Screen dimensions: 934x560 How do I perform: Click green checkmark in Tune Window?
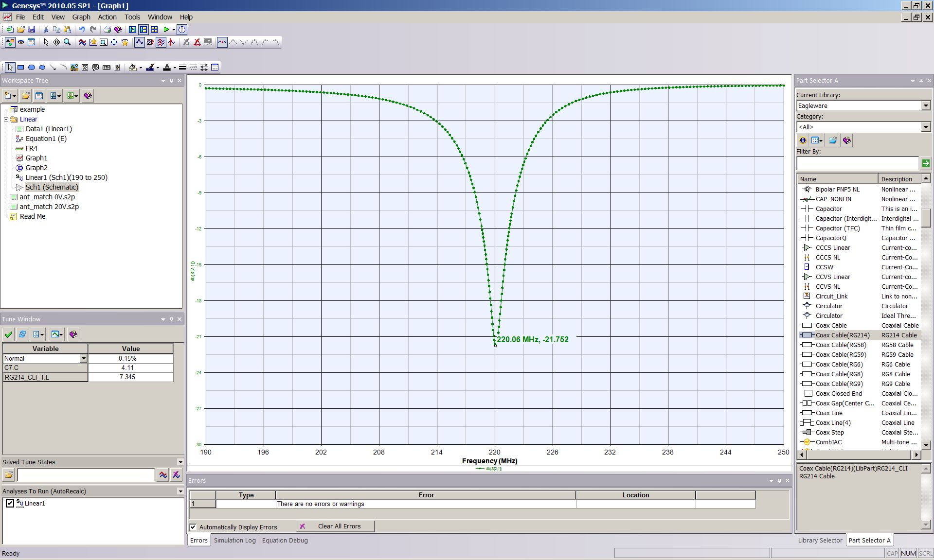8,334
